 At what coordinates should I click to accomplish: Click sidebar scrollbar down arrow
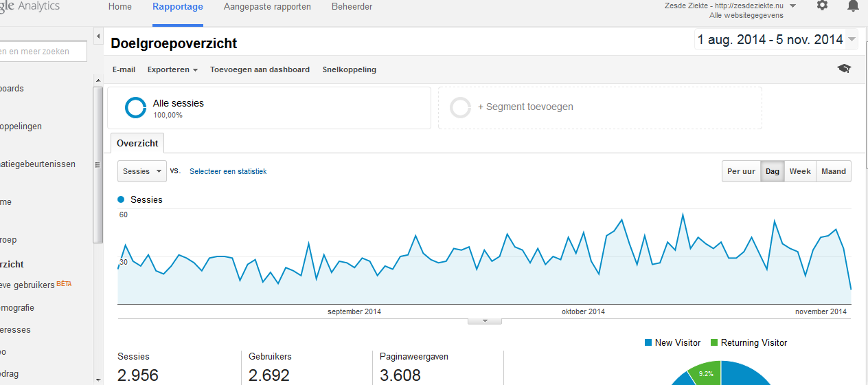98,379
